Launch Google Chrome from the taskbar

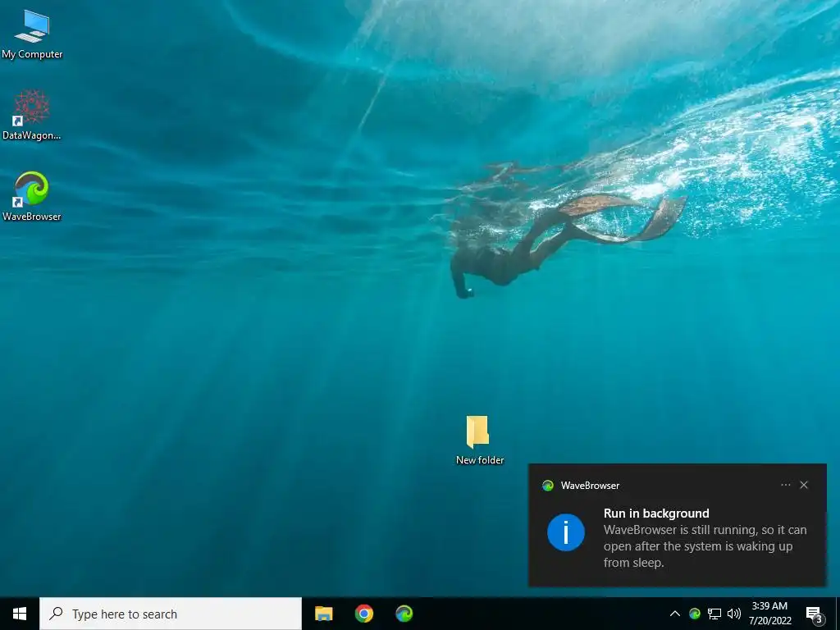point(363,614)
